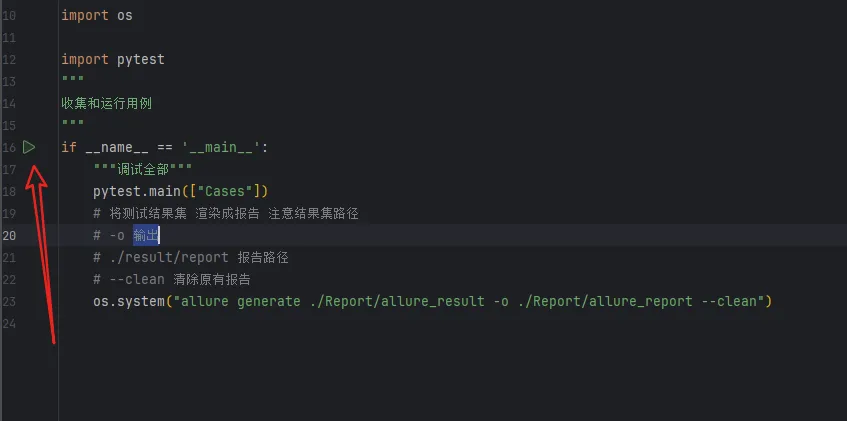Click line number 16 in gutter

pos(9,147)
